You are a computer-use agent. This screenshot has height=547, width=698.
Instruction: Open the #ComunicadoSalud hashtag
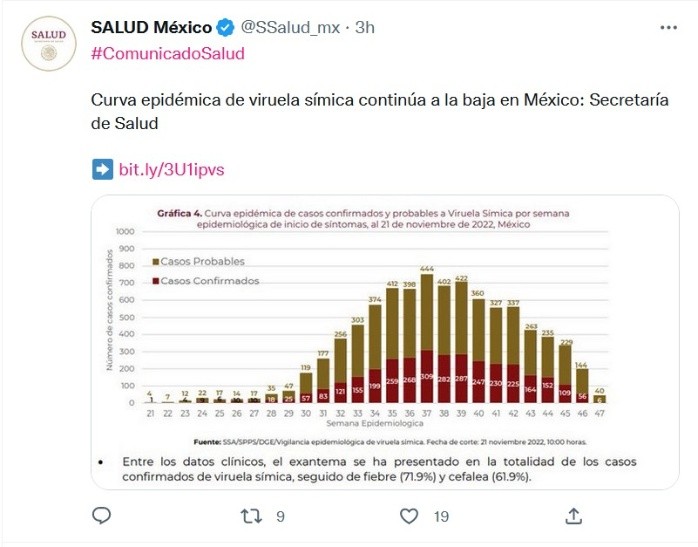(x=167, y=53)
